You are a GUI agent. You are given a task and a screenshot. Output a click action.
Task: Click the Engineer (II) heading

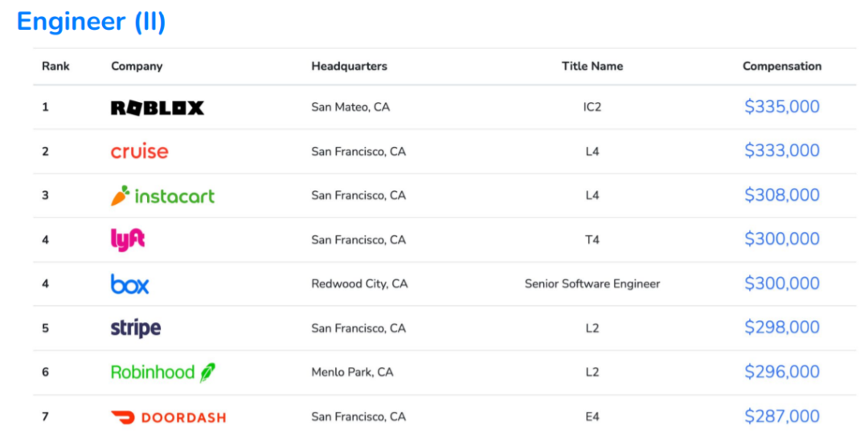[x=91, y=22]
